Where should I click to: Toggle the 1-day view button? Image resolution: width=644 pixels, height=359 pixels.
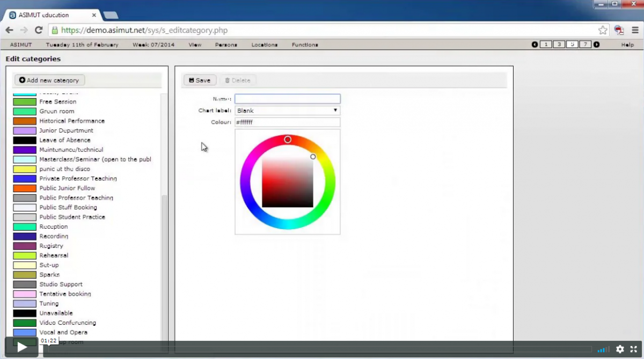(x=545, y=44)
